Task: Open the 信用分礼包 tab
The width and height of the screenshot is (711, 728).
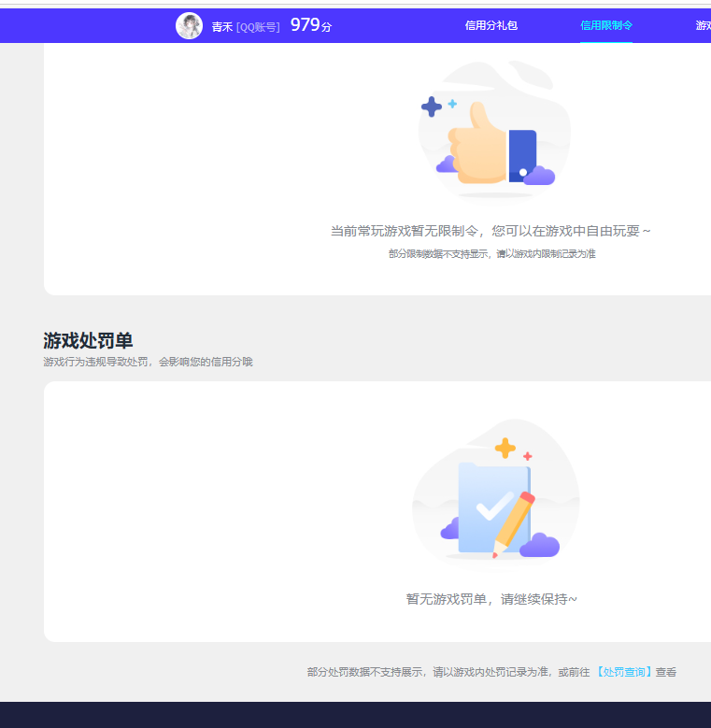Action: [491, 25]
